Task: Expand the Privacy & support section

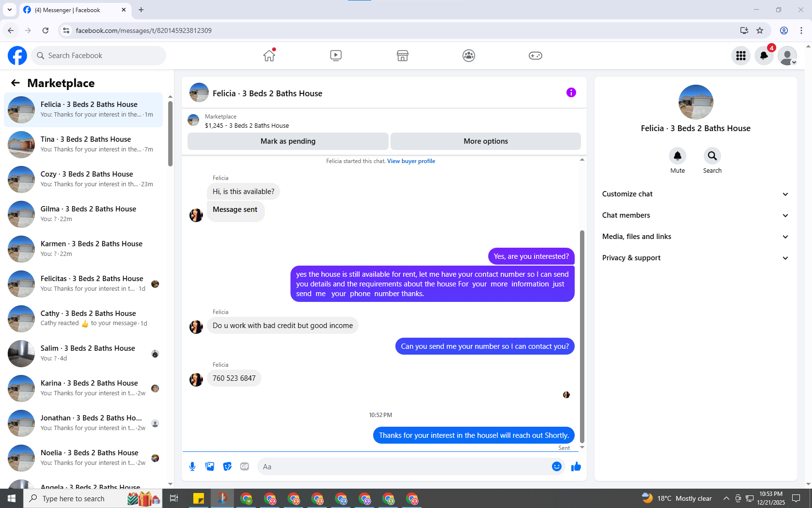Action: point(696,258)
